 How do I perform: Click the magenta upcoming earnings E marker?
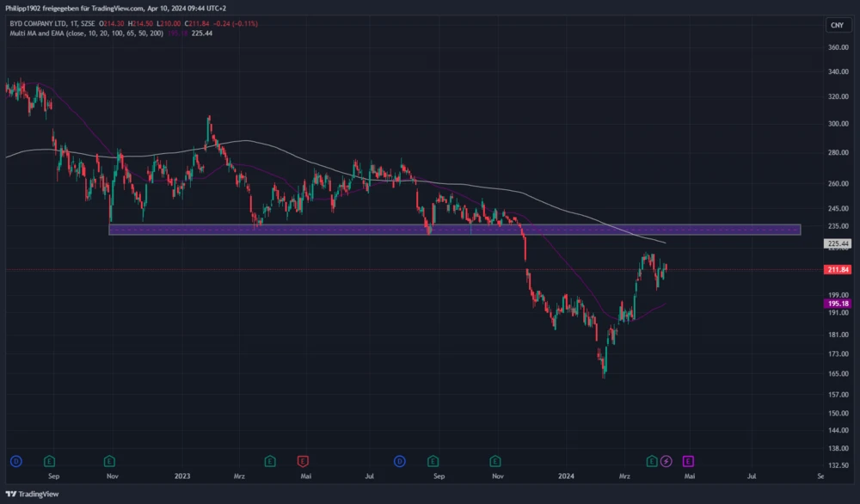pyautogui.click(x=688, y=461)
